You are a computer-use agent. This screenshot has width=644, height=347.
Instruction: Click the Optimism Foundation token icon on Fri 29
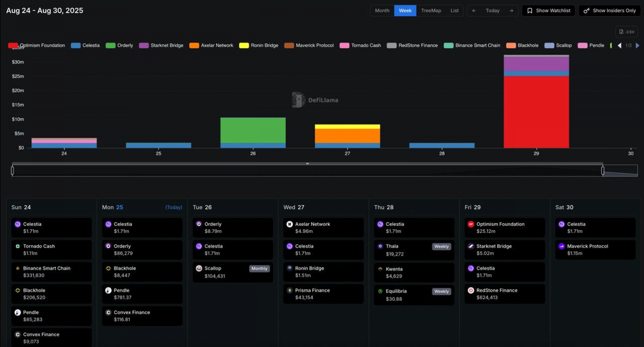[471, 224]
